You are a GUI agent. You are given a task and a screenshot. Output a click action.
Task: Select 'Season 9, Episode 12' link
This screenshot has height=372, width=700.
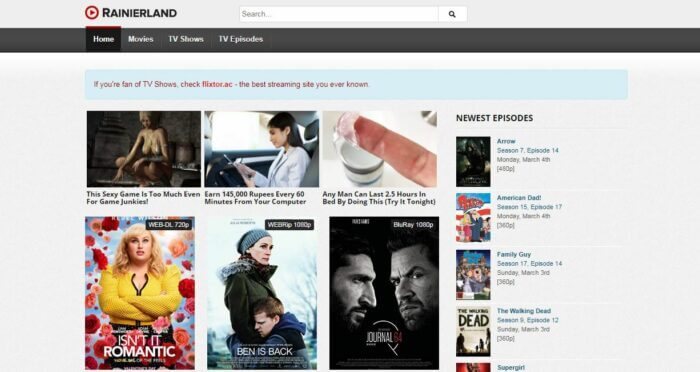528,320
